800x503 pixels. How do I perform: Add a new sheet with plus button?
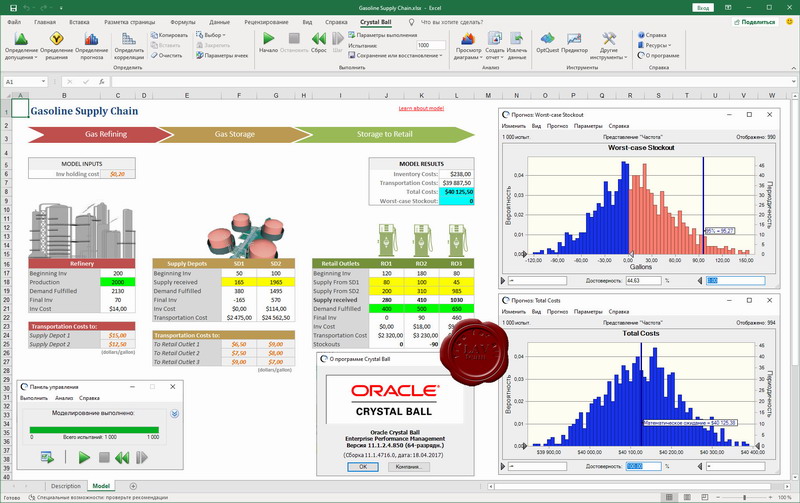pyautogui.click(x=133, y=486)
